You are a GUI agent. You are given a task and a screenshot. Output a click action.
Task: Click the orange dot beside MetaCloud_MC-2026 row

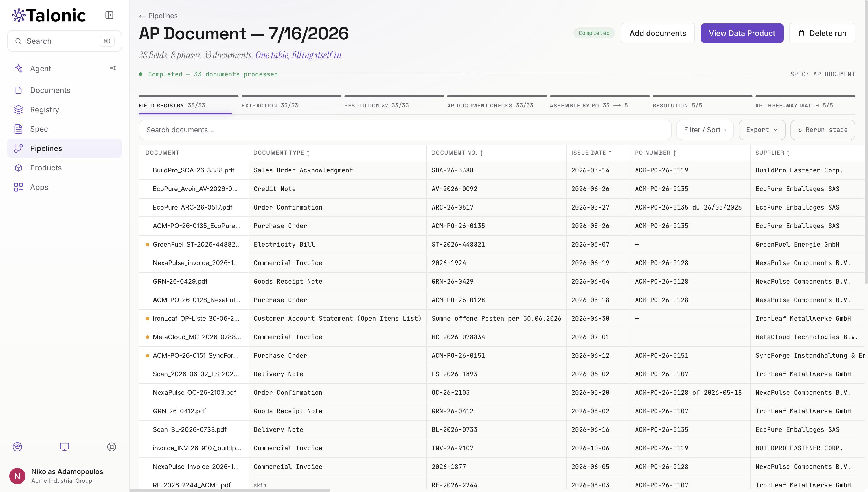(x=148, y=337)
